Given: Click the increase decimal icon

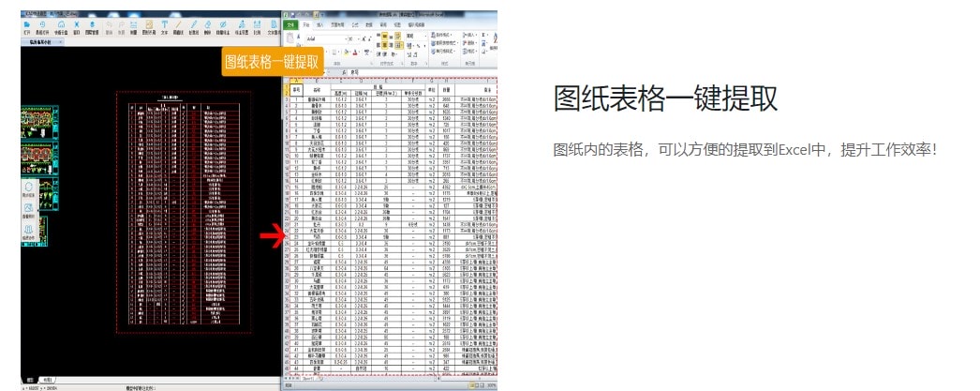Looking at the screenshot, I should point(409,54).
